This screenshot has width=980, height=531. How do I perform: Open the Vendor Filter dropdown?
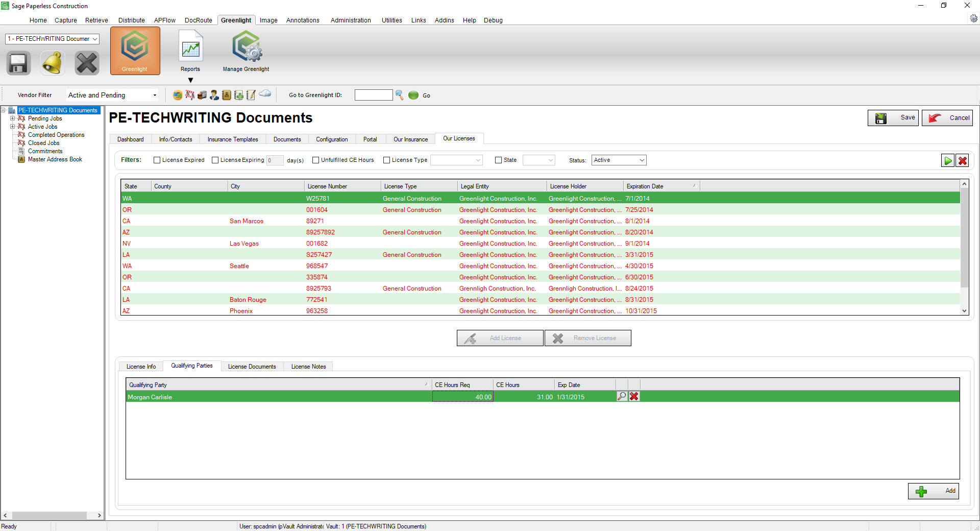tap(112, 95)
